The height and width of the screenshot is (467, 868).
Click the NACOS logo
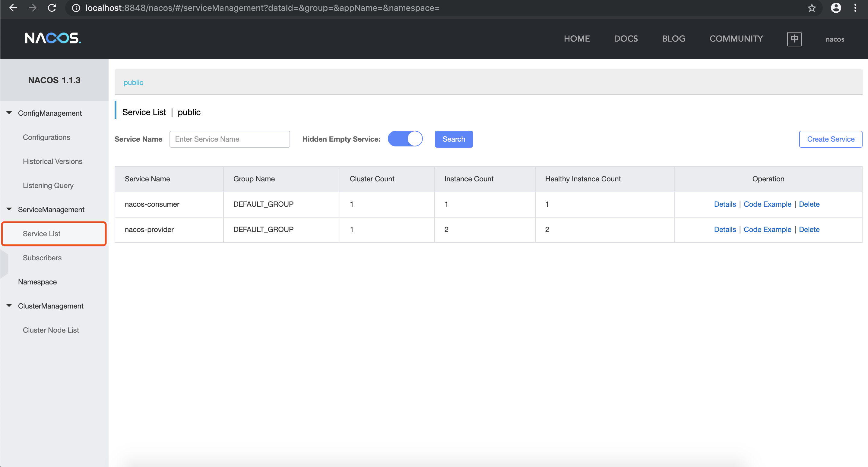pos(53,38)
